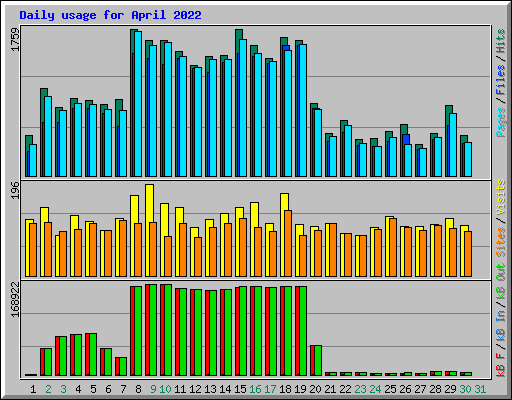Click the 196 middle-chart axis value

pos(15,190)
